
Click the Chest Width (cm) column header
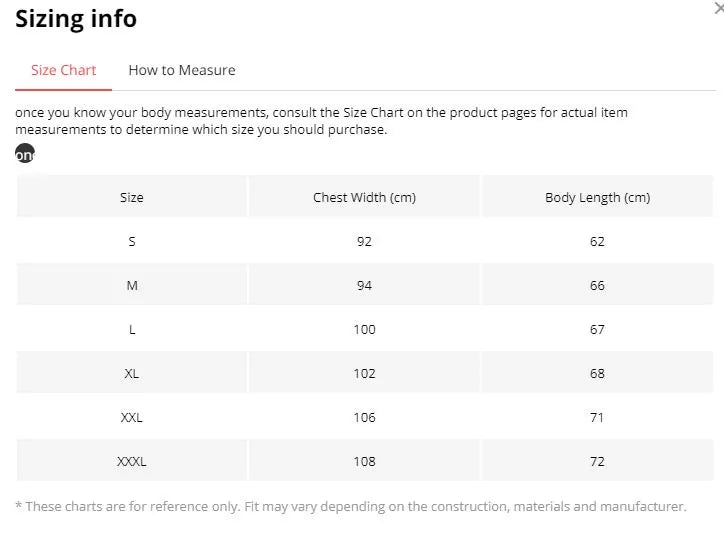click(x=364, y=197)
